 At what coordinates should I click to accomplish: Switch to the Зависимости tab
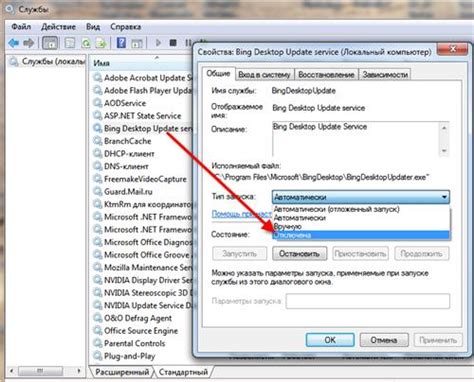pos(385,75)
